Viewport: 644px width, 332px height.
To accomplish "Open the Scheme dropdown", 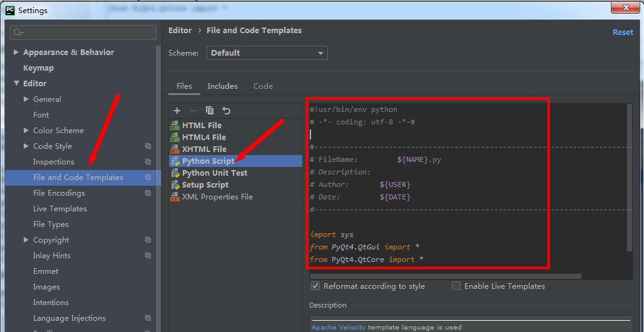I will click(267, 53).
